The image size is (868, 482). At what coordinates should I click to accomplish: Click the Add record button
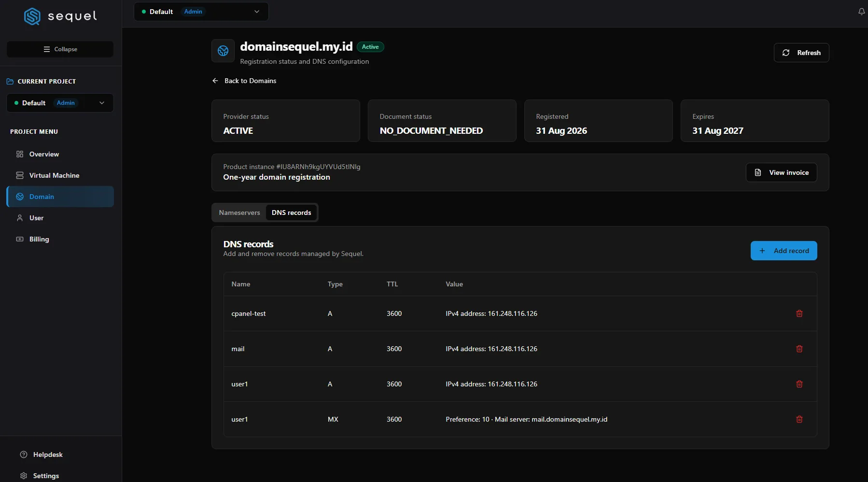[784, 251]
